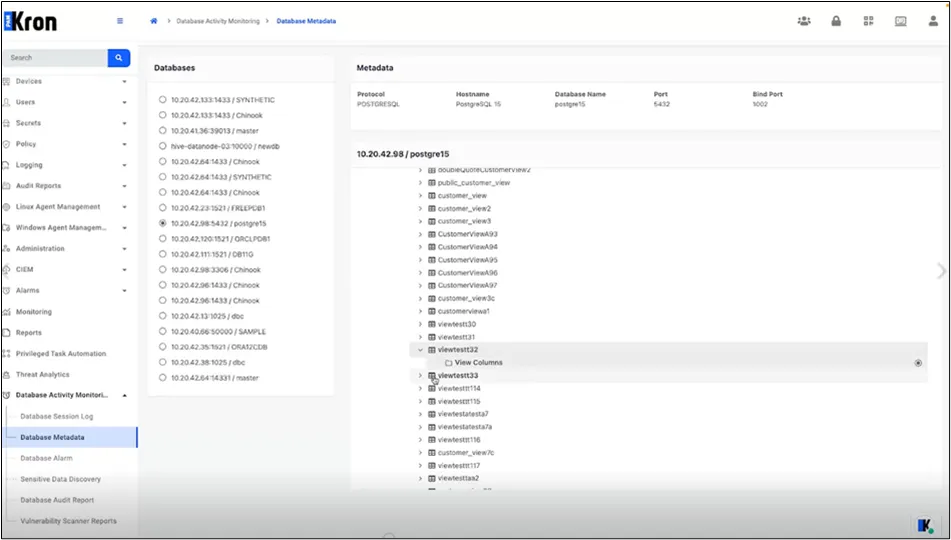Click the table icon of viewtesttt114
The width and height of the screenshot is (951, 540).
[432, 389]
